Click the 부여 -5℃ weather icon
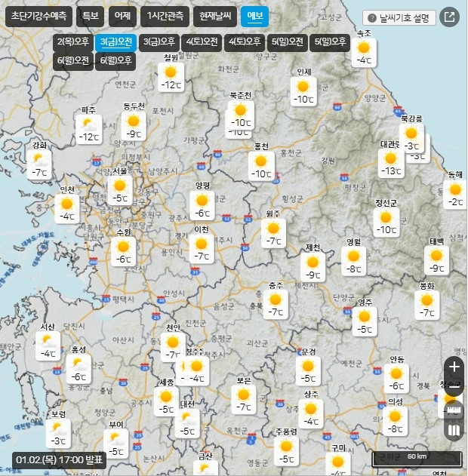Screen dimensions: 468x476 coord(115,444)
